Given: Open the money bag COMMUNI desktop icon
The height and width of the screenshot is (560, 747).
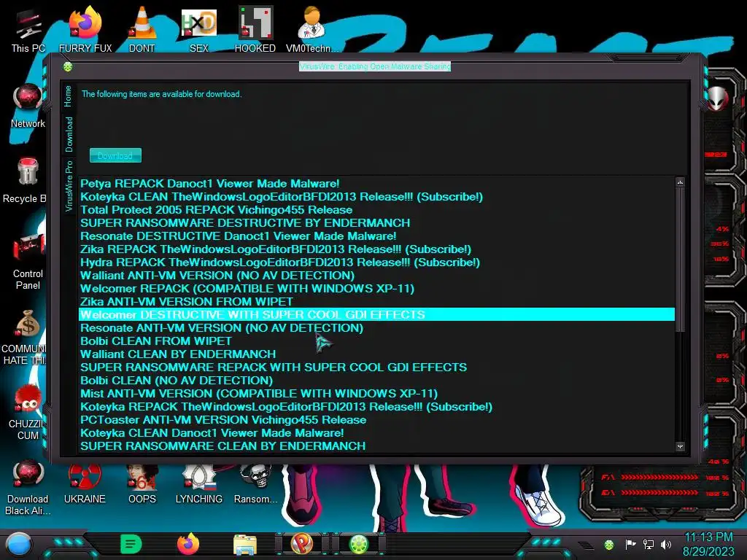Looking at the screenshot, I should (x=25, y=337).
